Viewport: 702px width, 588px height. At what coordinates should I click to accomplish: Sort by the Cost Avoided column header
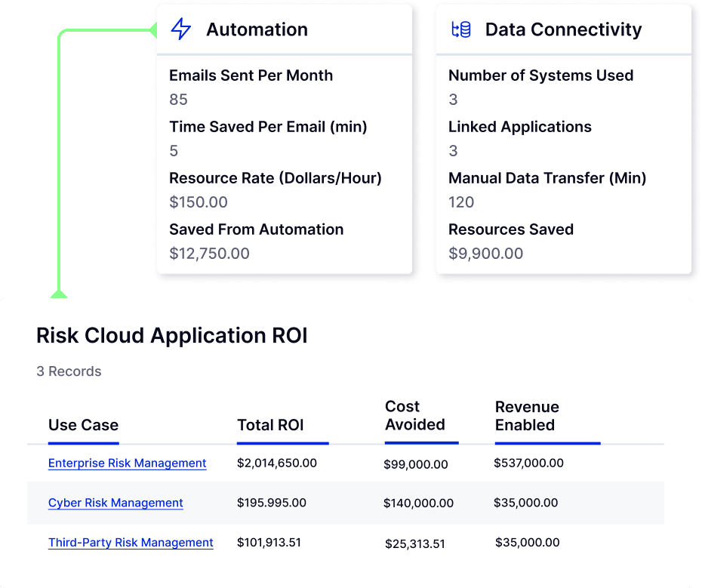click(x=415, y=415)
